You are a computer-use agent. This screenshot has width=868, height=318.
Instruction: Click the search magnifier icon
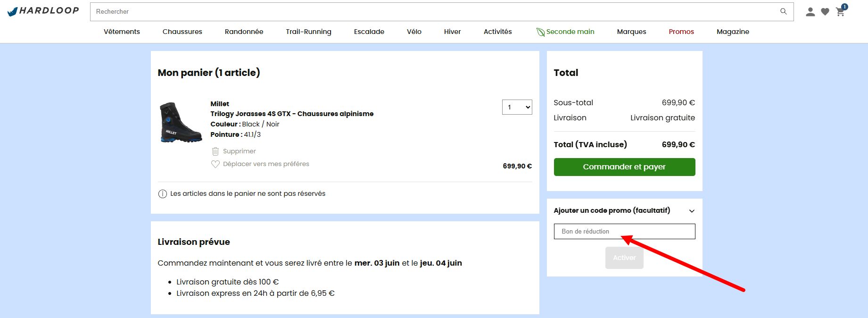(784, 11)
